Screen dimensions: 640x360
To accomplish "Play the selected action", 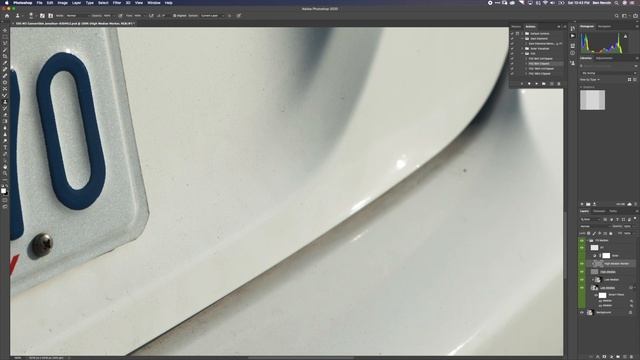I will pyautogui.click(x=537, y=84).
